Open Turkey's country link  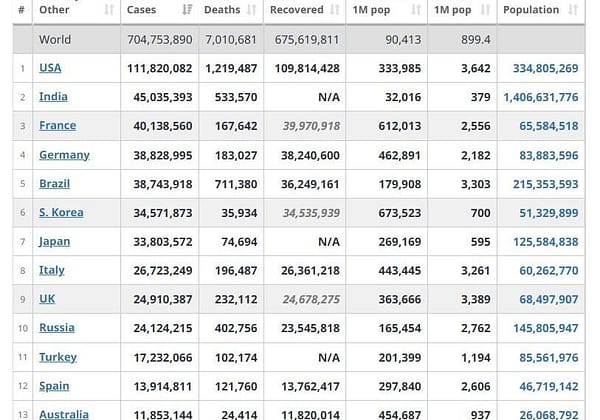[x=58, y=357]
